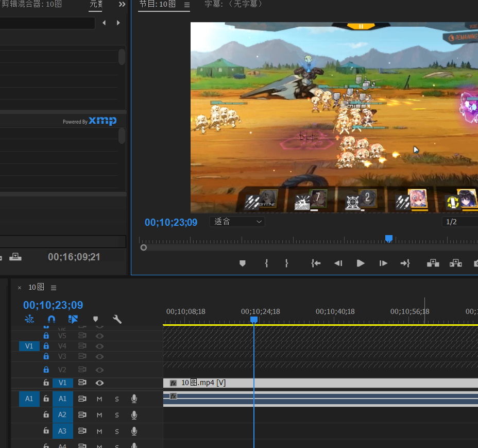Open the 10图 sequence panel menu
Screen dimensions: 478x448
54,288
